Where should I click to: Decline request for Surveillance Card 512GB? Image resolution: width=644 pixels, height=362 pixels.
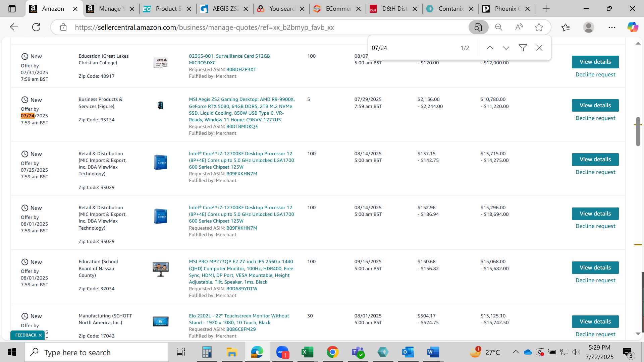[595, 75]
